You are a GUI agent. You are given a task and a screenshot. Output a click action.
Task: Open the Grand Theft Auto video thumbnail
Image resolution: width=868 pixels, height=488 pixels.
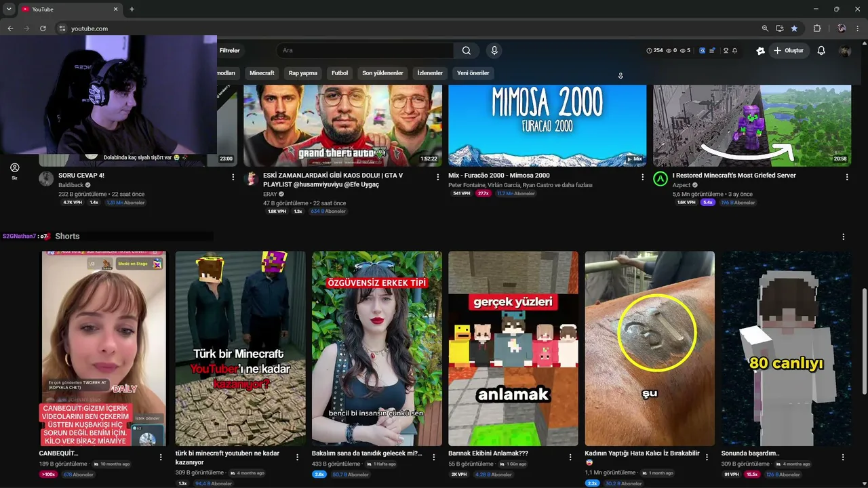tap(343, 125)
